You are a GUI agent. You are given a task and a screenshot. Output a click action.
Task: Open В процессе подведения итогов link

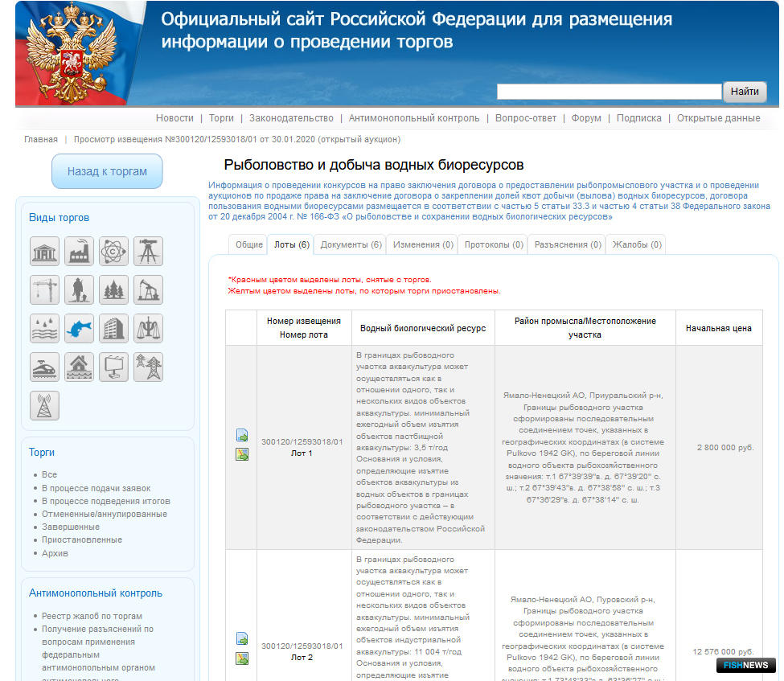click(106, 501)
